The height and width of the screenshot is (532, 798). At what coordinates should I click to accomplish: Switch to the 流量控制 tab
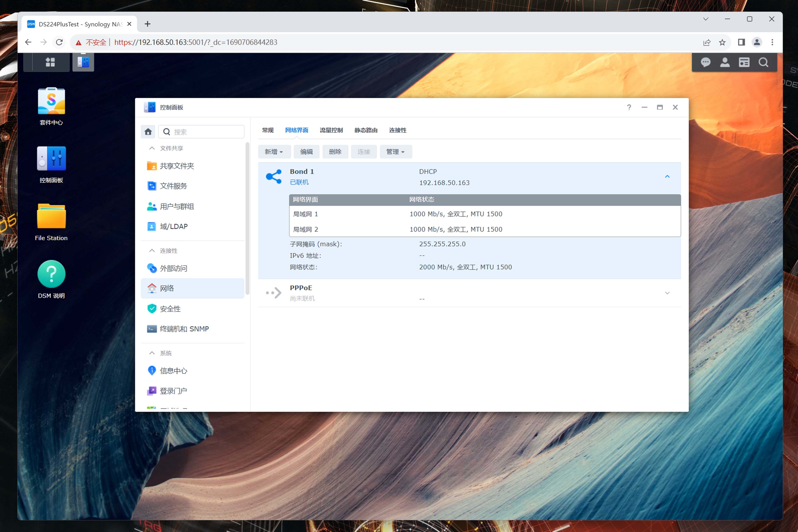(331, 130)
